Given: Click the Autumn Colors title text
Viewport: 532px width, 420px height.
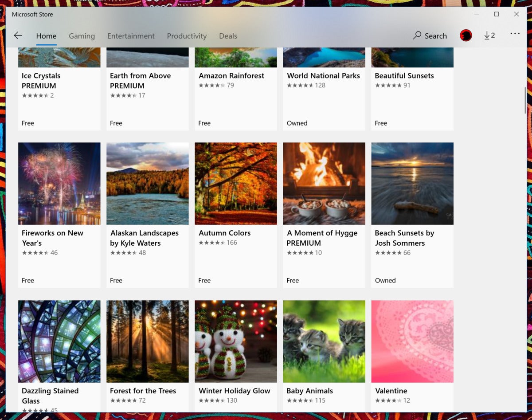Looking at the screenshot, I should pyautogui.click(x=224, y=233).
